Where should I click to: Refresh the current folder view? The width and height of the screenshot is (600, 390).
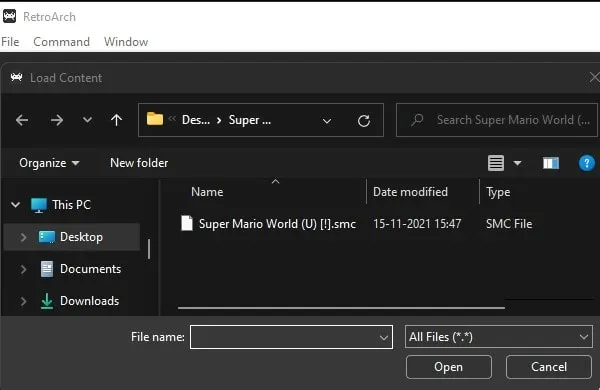tap(364, 121)
